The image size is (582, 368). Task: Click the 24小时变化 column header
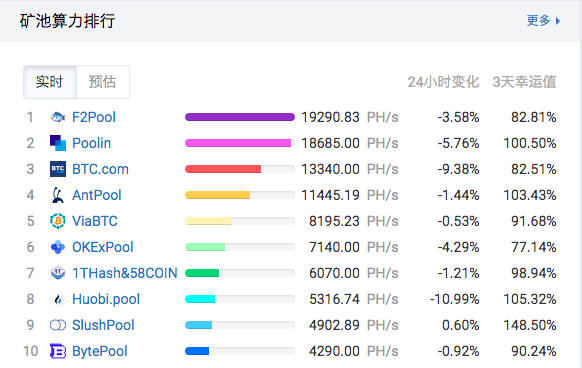click(443, 82)
